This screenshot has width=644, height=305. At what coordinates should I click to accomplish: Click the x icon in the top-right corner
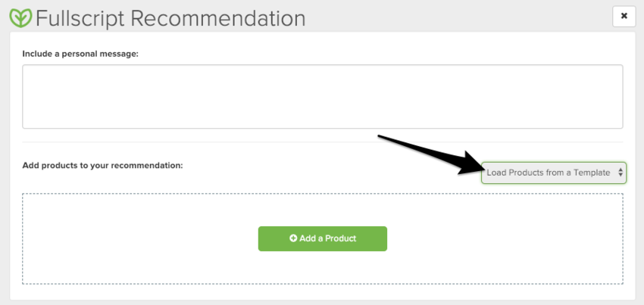(x=624, y=16)
